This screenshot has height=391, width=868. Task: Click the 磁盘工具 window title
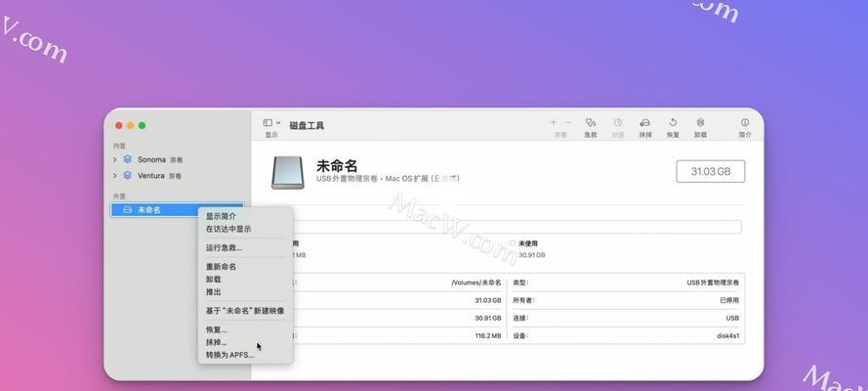pos(307,126)
